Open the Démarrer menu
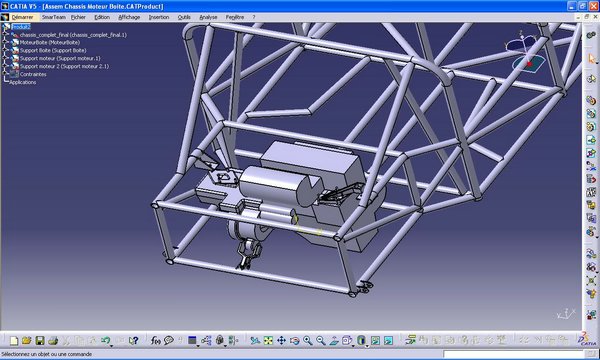Image resolution: width=600 pixels, height=360 pixels. 22,17
